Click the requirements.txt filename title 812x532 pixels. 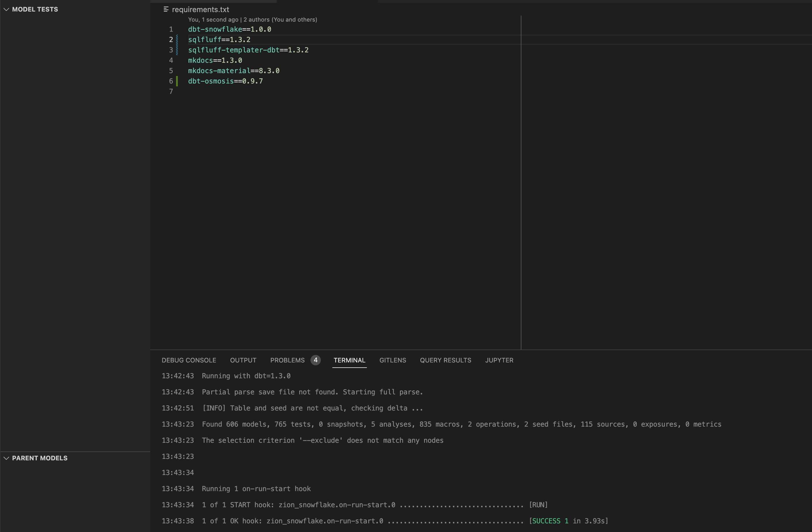(x=200, y=9)
